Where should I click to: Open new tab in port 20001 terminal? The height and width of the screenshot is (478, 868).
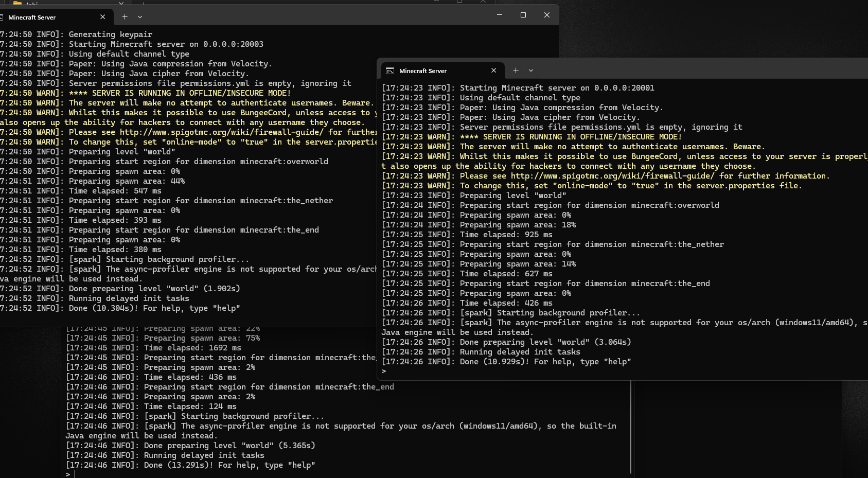point(516,70)
